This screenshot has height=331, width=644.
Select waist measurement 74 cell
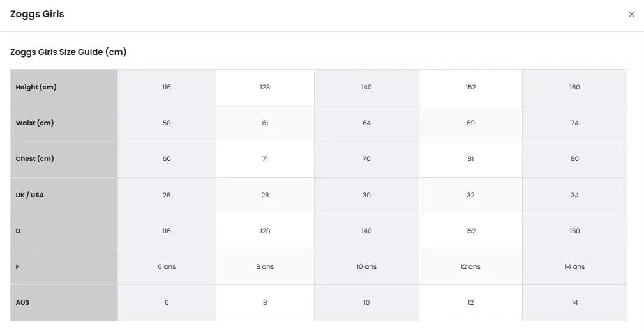[574, 123]
